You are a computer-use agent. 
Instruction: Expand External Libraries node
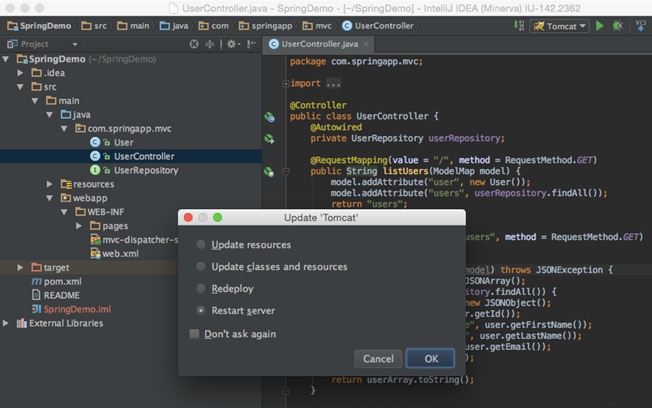(6, 323)
